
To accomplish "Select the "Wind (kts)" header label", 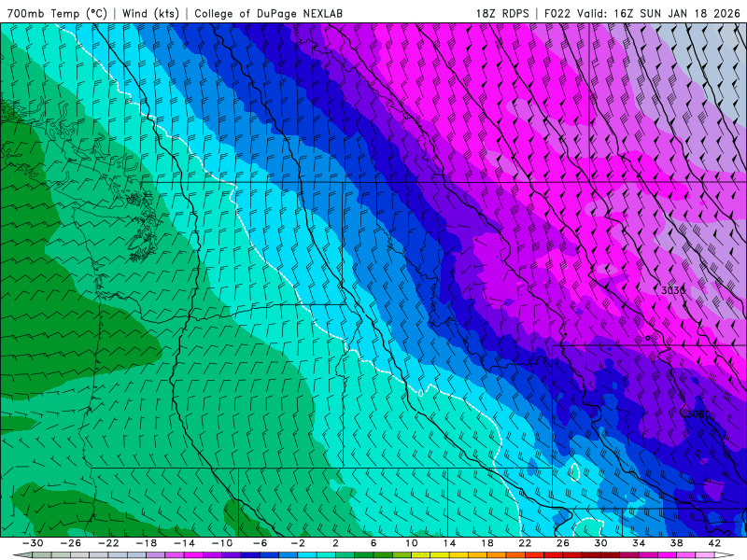I will click(150, 13).
